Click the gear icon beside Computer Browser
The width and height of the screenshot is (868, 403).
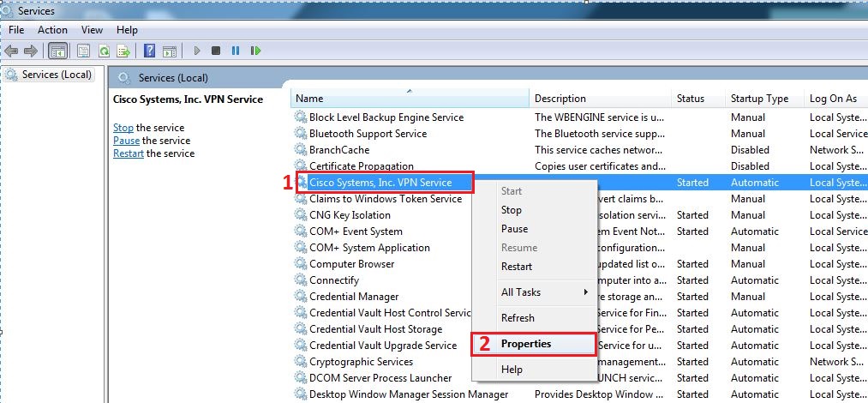pyautogui.click(x=301, y=263)
